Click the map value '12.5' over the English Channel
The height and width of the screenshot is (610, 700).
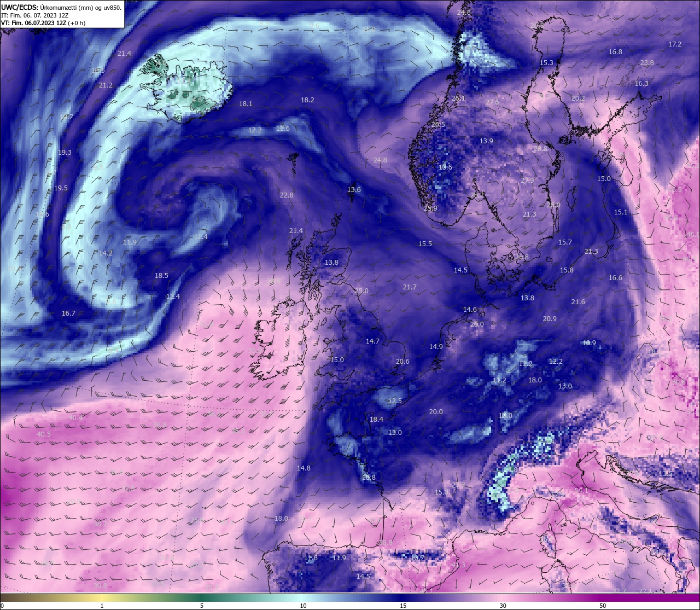395,401
